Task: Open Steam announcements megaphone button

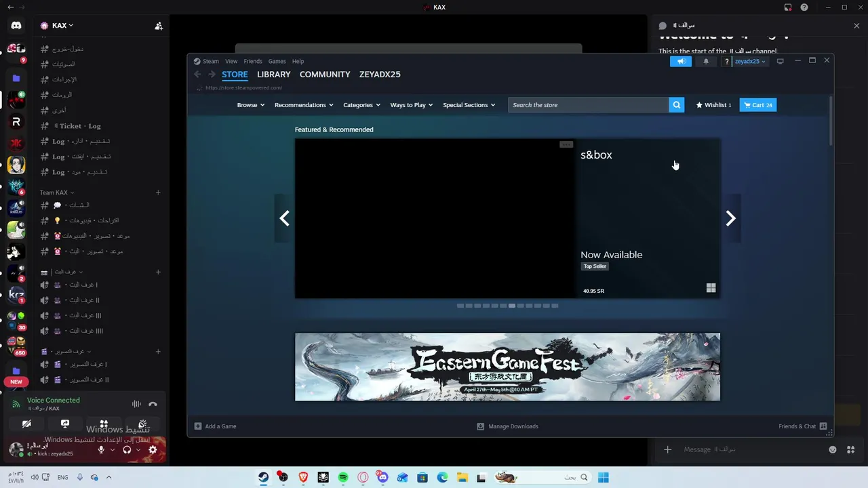Action: point(681,62)
